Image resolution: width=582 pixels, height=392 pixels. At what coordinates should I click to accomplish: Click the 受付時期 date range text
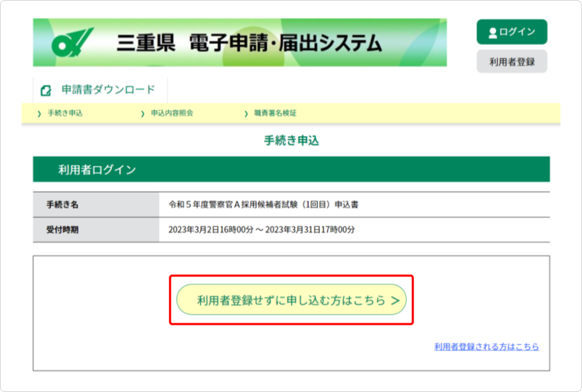(x=261, y=229)
